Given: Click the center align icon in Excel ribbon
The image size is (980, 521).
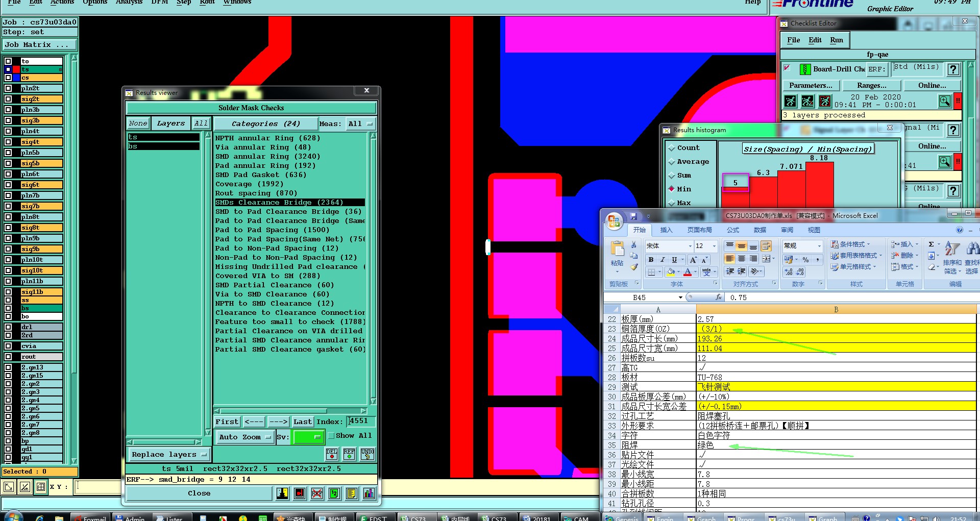Looking at the screenshot, I should [742, 259].
